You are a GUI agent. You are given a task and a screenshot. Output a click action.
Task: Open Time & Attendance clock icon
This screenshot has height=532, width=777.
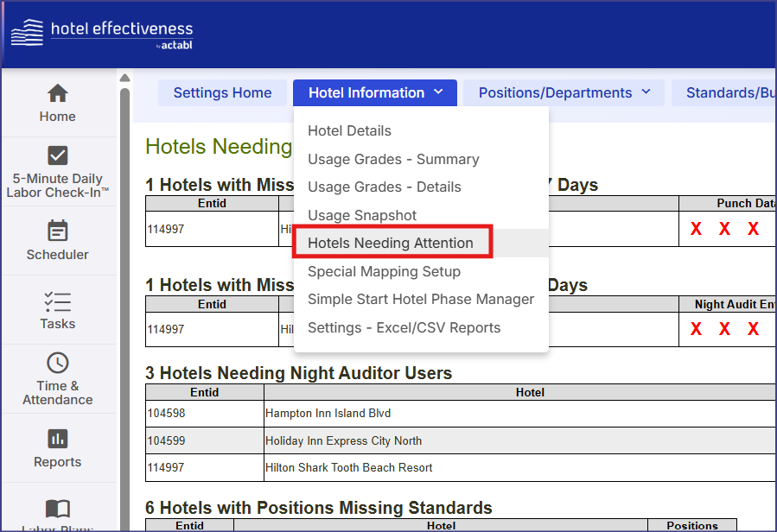point(57,363)
